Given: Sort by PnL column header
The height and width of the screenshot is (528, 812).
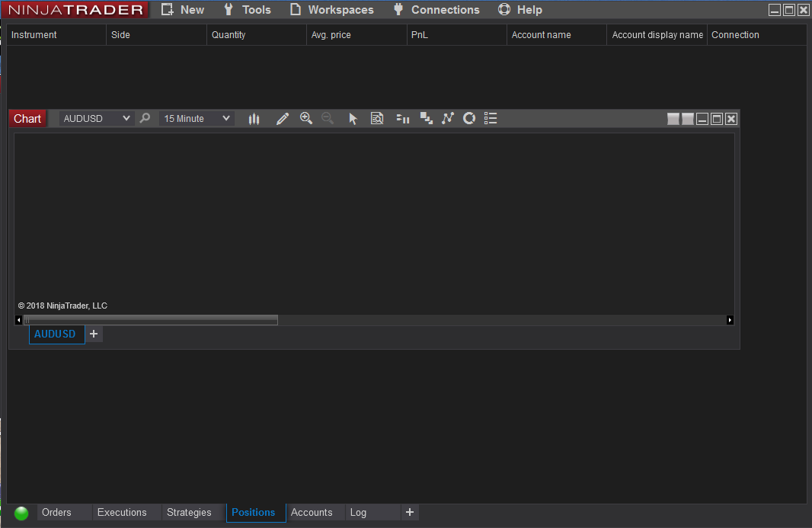Looking at the screenshot, I should tap(457, 35).
